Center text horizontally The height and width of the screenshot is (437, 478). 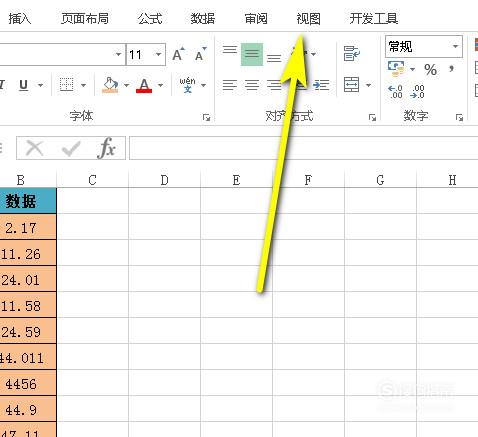click(252, 85)
